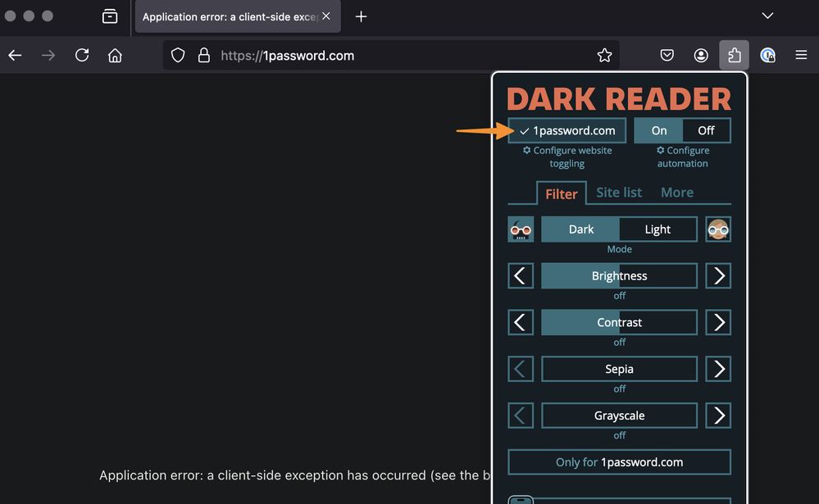Increase Brightness with right arrow
The width and height of the screenshot is (819, 504).
click(x=718, y=275)
